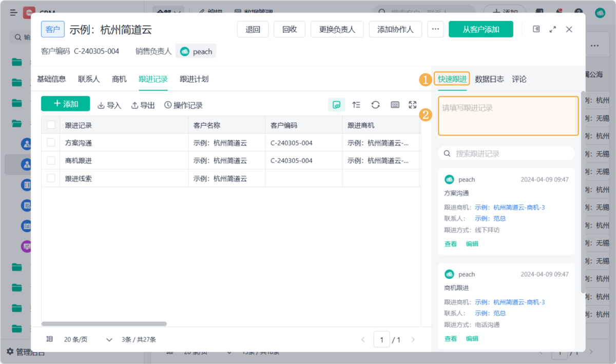This screenshot has width=616, height=364.
Task: Click the page number input showing 1
Action: (x=381, y=339)
